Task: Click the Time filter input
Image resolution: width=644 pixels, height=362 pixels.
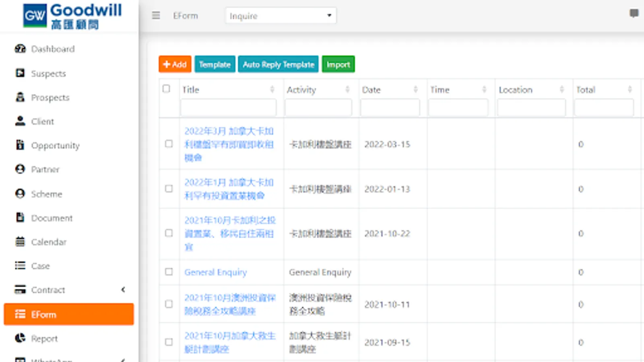Action: 458,107
